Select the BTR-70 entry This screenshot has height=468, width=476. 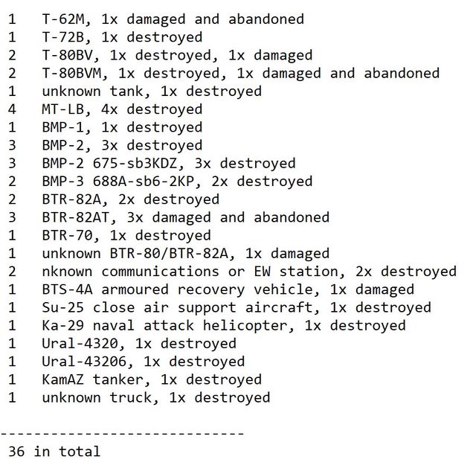pyautogui.click(x=126, y=235)
